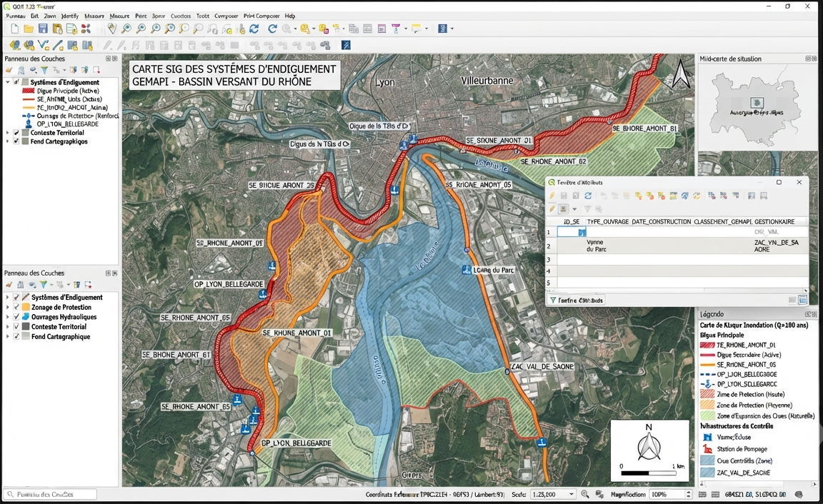
Task: Click the funnel filter icon in lower layers panel
Action: tap(44, 285)
